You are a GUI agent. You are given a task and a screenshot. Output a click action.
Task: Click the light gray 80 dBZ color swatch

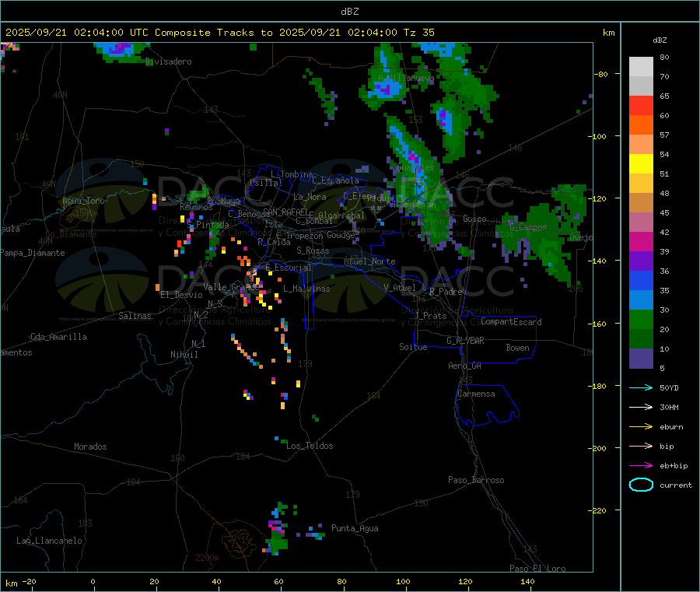pos(641,67)
